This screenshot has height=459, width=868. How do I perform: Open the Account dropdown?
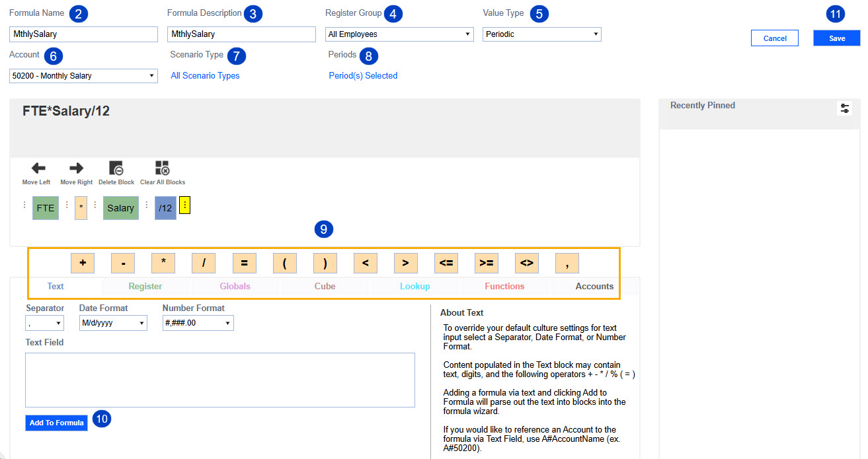(x=83, y=76)
